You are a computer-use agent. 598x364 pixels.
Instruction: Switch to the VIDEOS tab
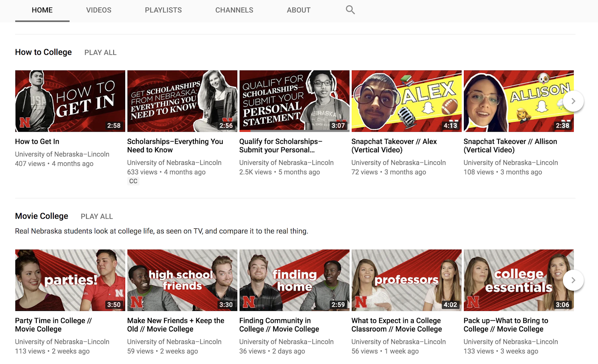pos(99,10)
